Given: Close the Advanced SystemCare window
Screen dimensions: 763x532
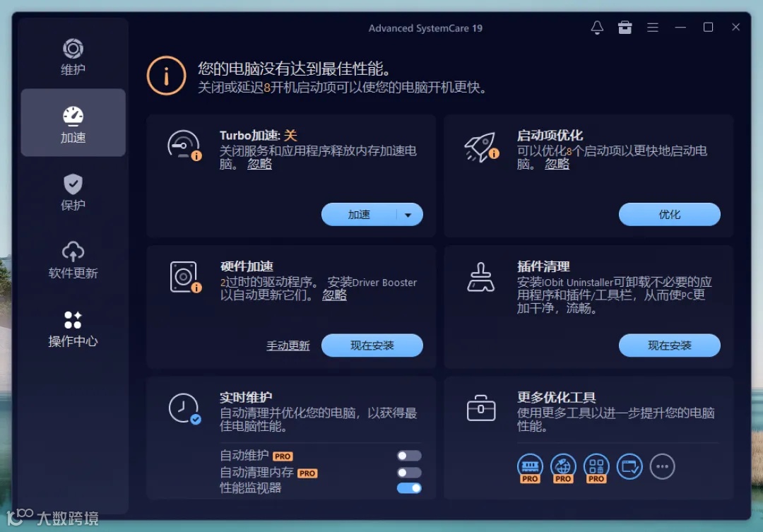Looking at the screenshot, I should click(735, 28).
